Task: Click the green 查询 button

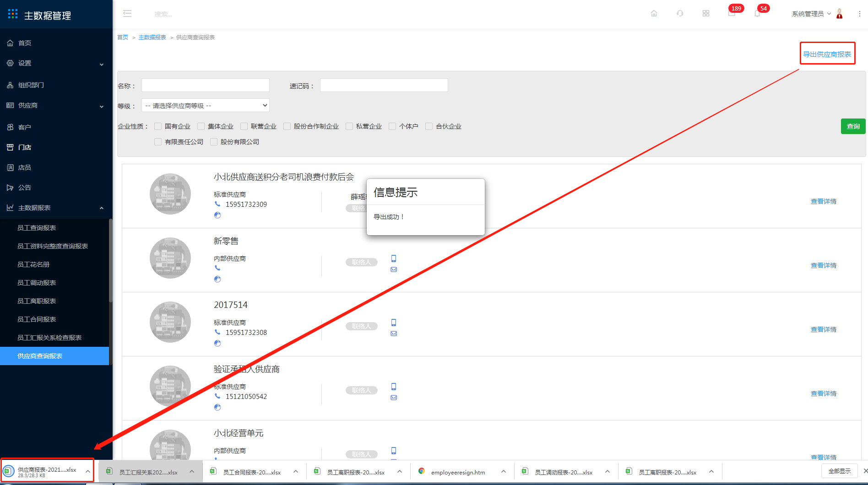Action: [853, 126]
